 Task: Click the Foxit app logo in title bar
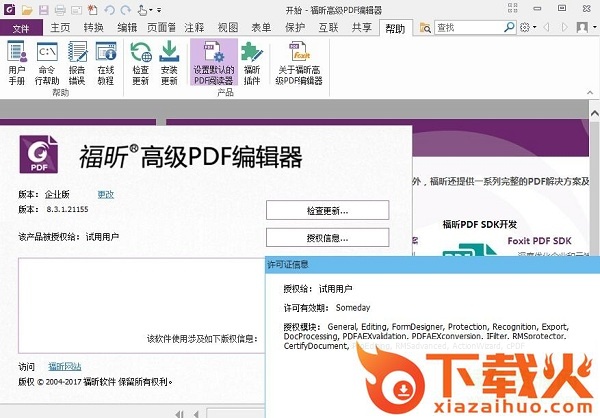click(x=8, y=9)
